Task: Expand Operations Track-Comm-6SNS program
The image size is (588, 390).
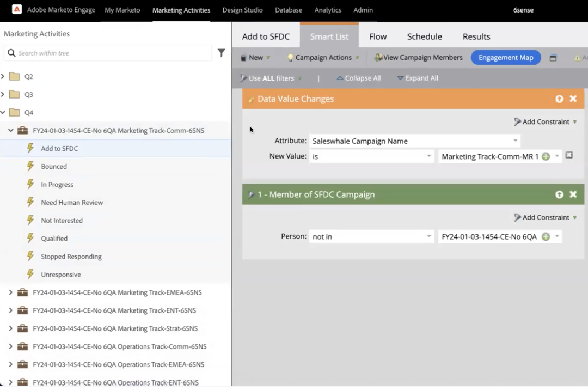Action: point(10,346)
